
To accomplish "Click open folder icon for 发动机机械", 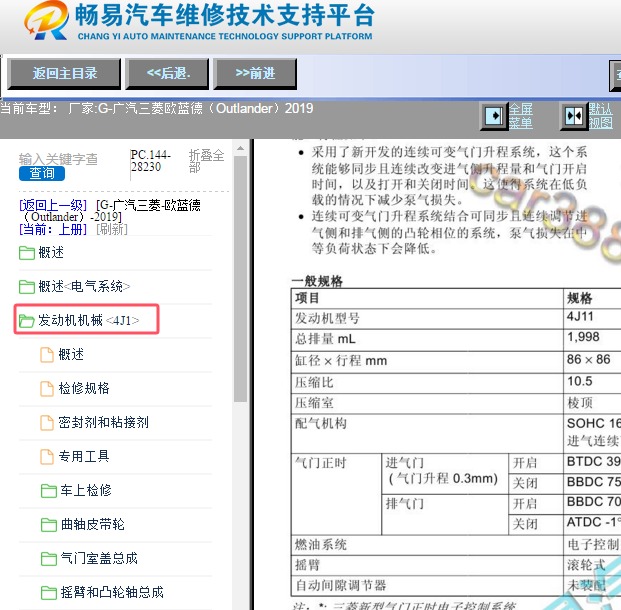I will [x=27, y=320].
